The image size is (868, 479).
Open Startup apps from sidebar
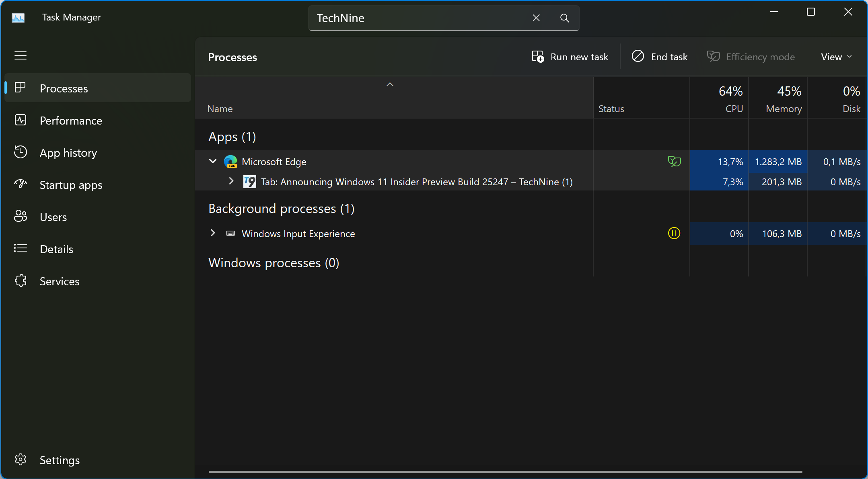[71, 185]
